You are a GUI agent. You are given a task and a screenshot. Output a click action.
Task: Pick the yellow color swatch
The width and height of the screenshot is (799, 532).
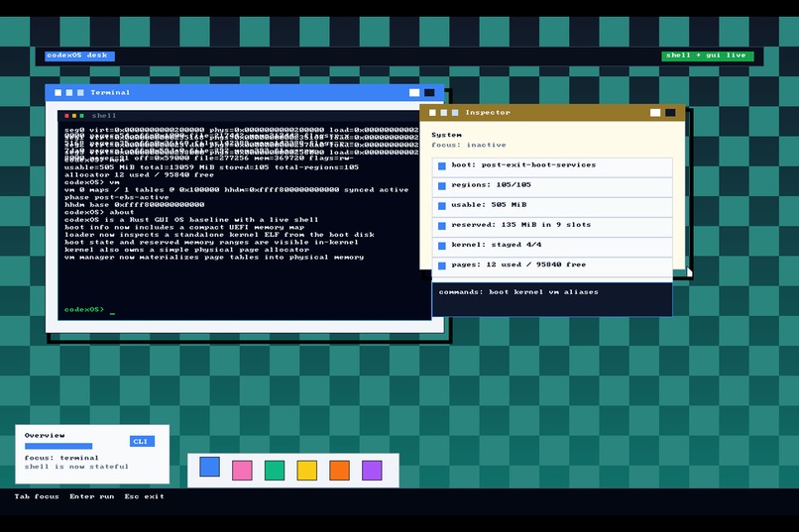pyautogui.click(x=307, y=471)
